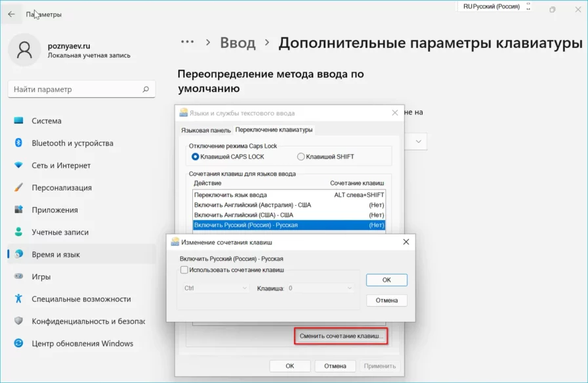
Task: Open the poznyaev.ru user avatar
Action: click(24, 50)
